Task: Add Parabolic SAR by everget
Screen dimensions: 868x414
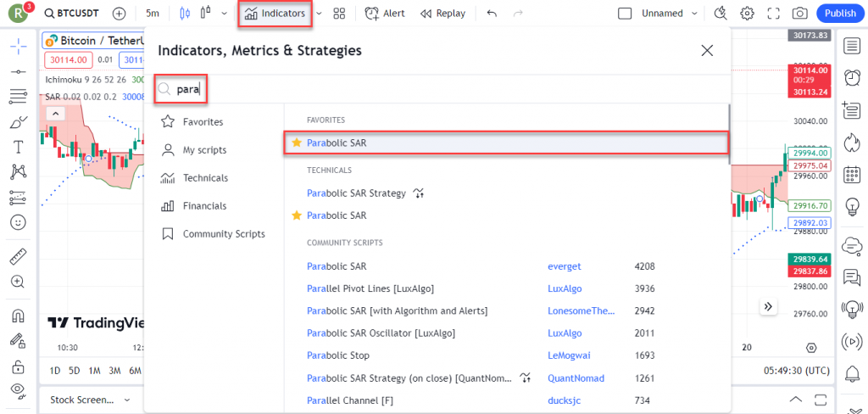Action: [337, 266]
